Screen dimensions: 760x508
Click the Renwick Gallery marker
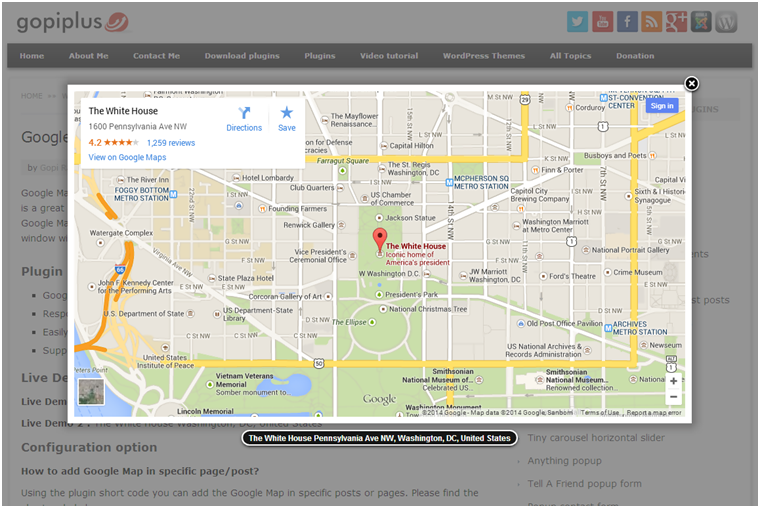[x=341, y=225]
